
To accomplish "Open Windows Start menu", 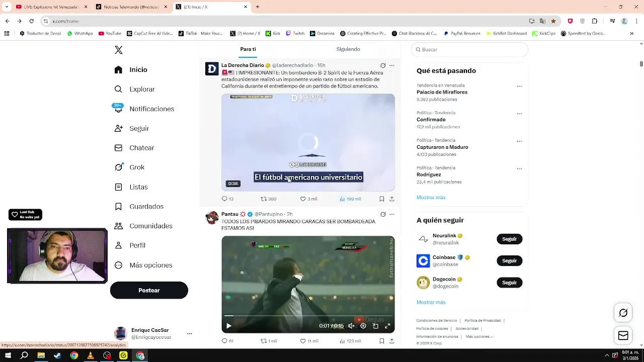I will (x=8, y=355).
